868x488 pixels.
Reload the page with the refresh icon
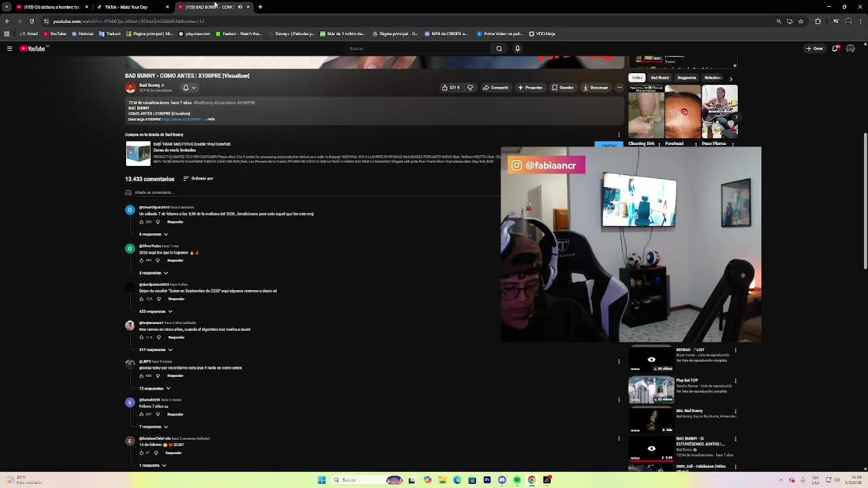tap(31, 21)
